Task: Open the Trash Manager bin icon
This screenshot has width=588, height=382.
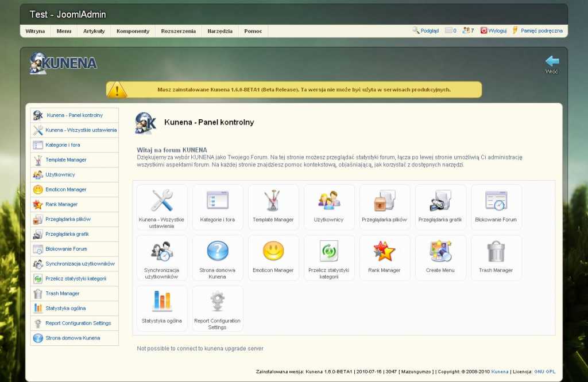Action: (496, 252)
